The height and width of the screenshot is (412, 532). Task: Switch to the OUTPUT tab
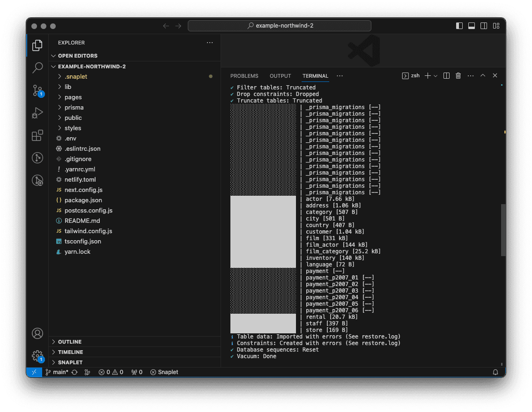point(280,76)
